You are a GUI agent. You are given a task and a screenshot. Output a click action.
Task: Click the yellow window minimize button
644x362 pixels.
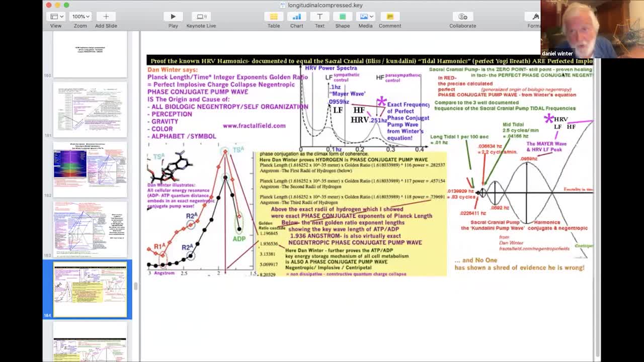(57, 5)
